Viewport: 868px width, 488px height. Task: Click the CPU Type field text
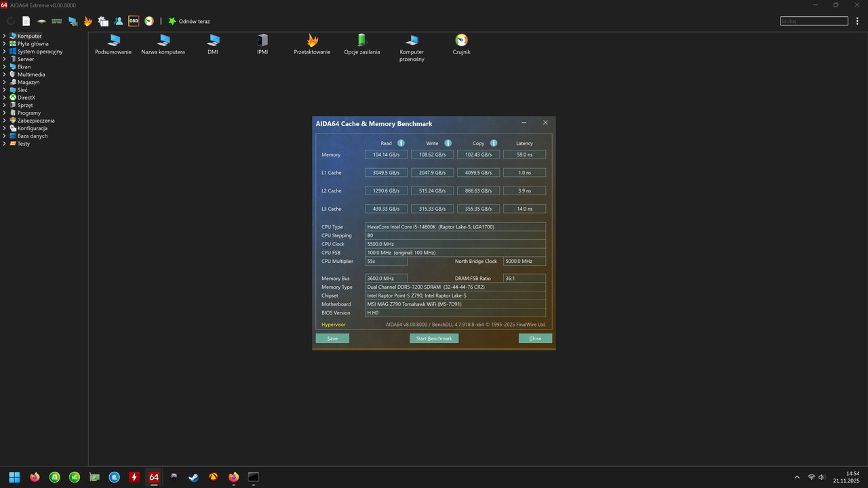pyautogui.click(x=455, y=227)
